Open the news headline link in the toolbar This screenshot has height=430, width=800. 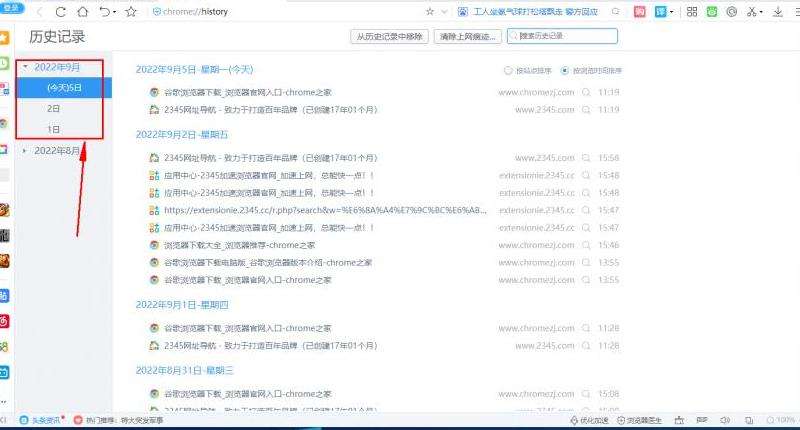tap(535, 12)
